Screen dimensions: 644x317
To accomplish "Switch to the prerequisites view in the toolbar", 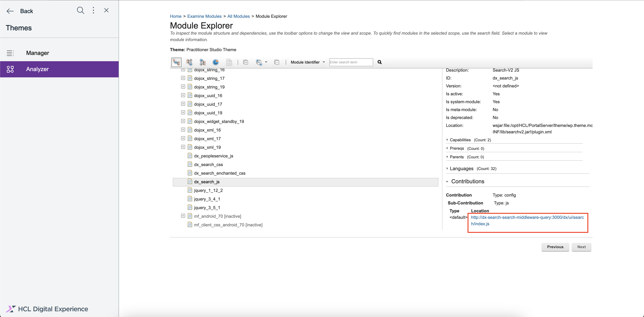I will click(189, 62).
